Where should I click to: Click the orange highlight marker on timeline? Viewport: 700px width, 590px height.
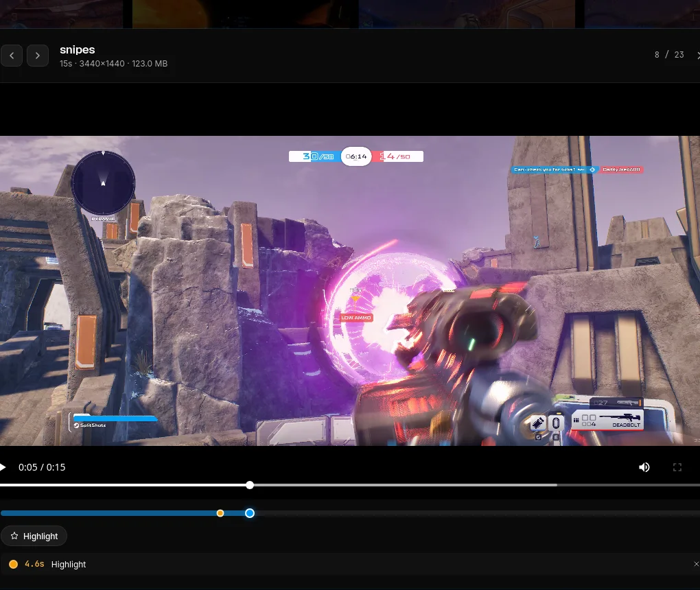[220, 513]
